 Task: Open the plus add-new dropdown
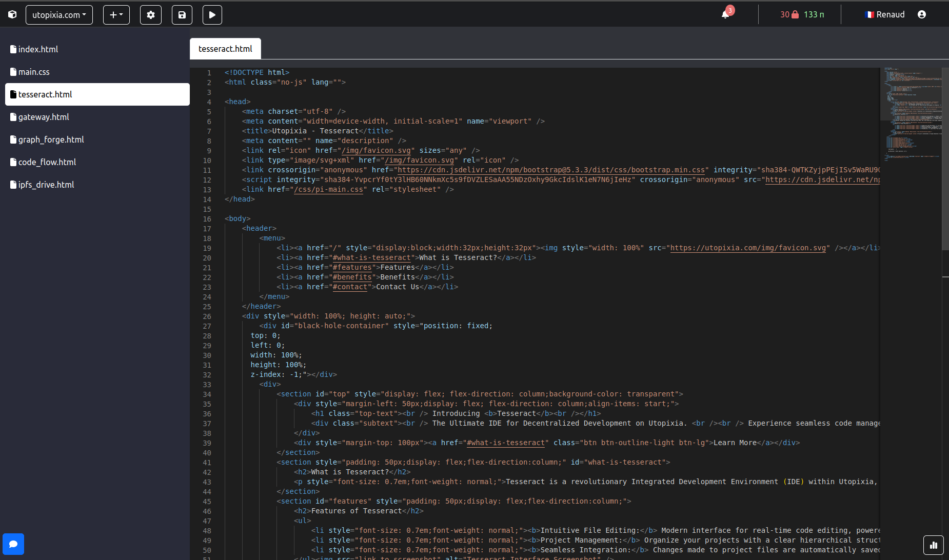tap(116, 15)
